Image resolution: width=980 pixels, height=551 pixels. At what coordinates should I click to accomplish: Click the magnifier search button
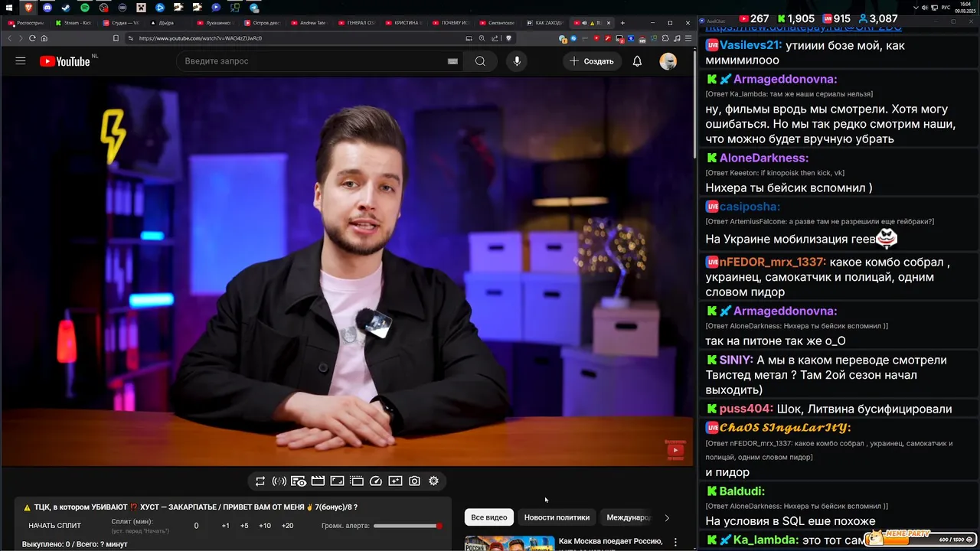(480, 61)
